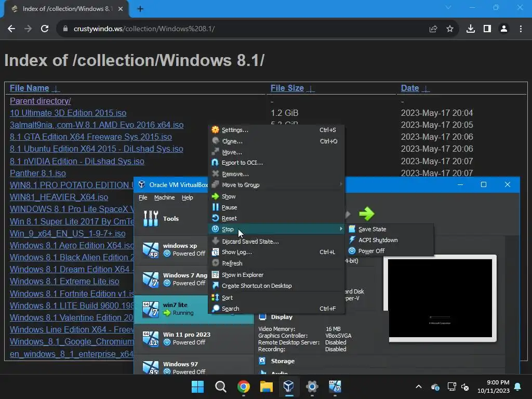The width and height of the screenshot is (532, 399).
Task: Bookmark page with the star icon
Action: click(450, 29)
